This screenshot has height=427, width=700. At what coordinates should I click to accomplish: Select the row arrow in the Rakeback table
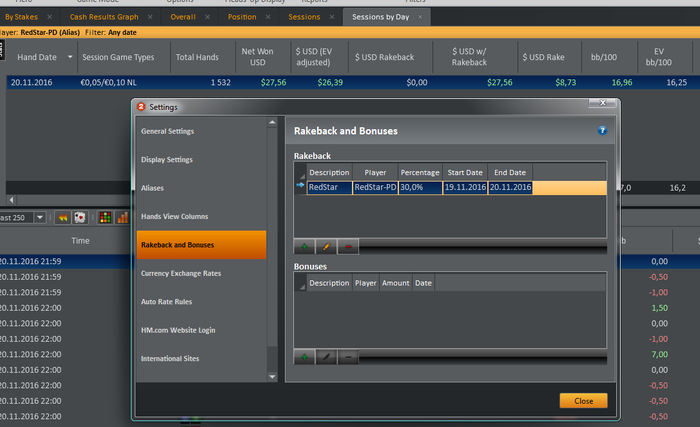300,185
